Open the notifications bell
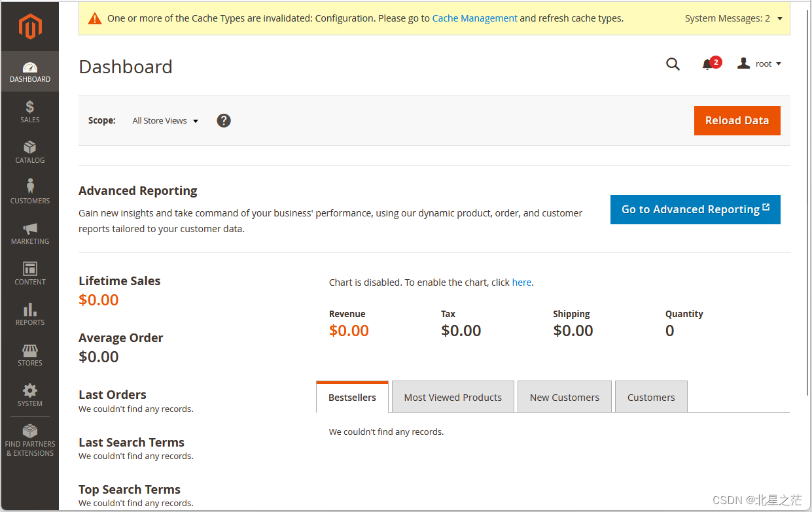This screenshot has width=812, height=512. tap(708, 64)
